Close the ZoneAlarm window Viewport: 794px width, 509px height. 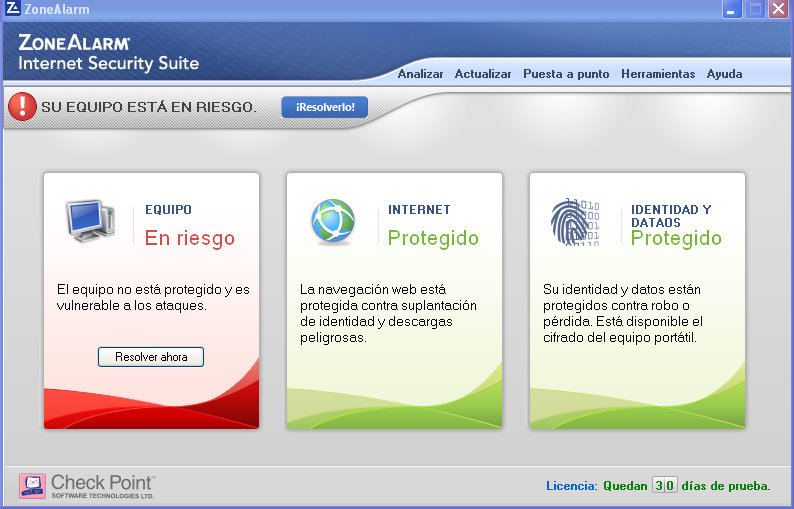778,9
